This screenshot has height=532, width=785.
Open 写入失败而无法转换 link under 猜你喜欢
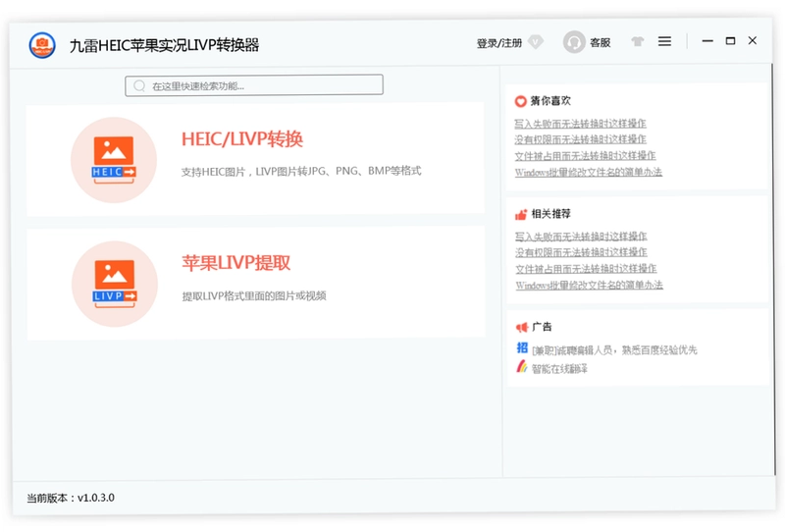coord(580,124)
